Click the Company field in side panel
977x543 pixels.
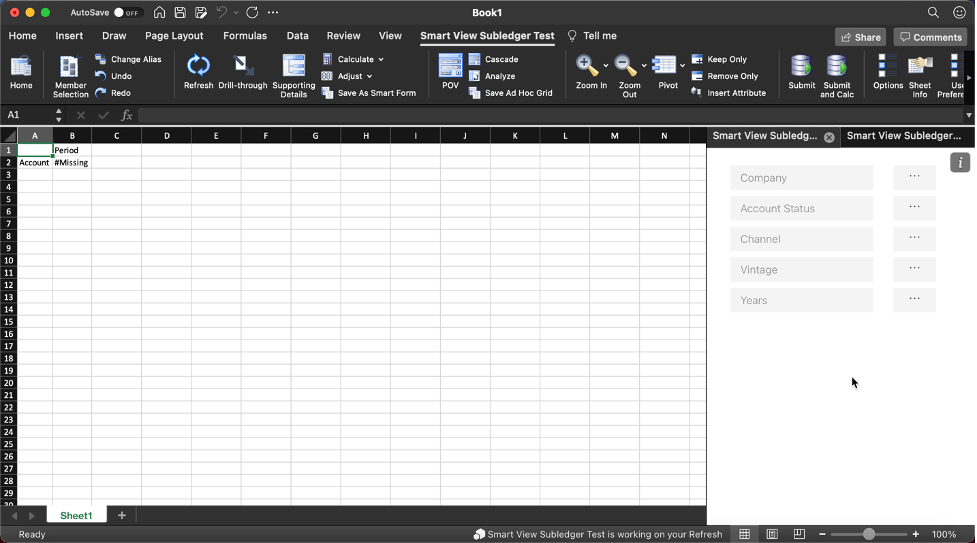click(801, 178)
